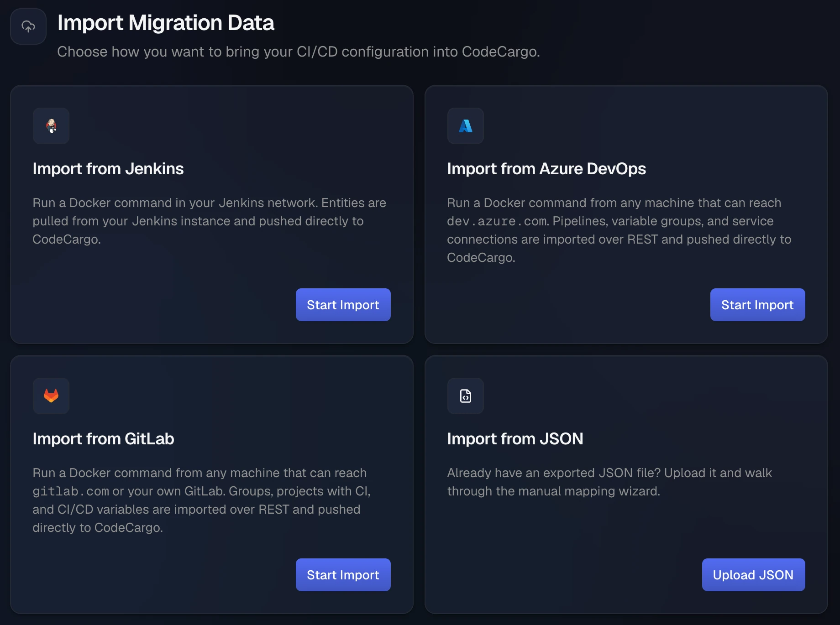This screenshot has width=840, height=625.
Task: Click the 'Import from Jenkins' heading
Action: click(x=108, y=169)
